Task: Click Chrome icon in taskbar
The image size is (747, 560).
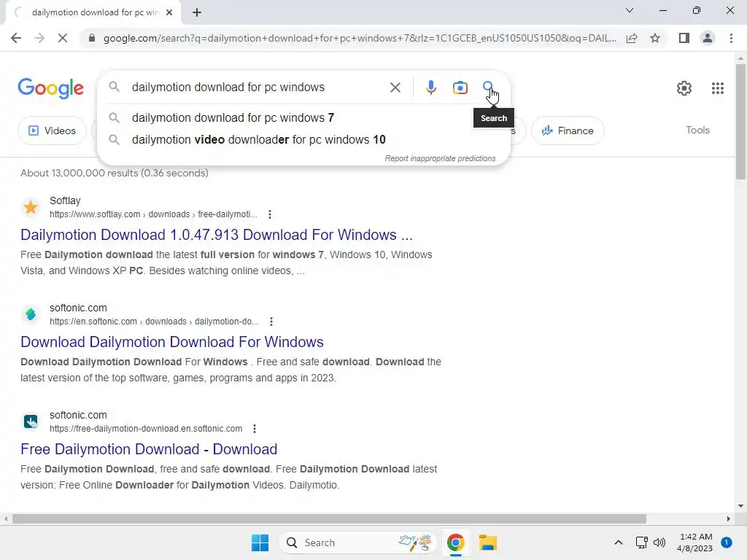Action: point(455,542)
